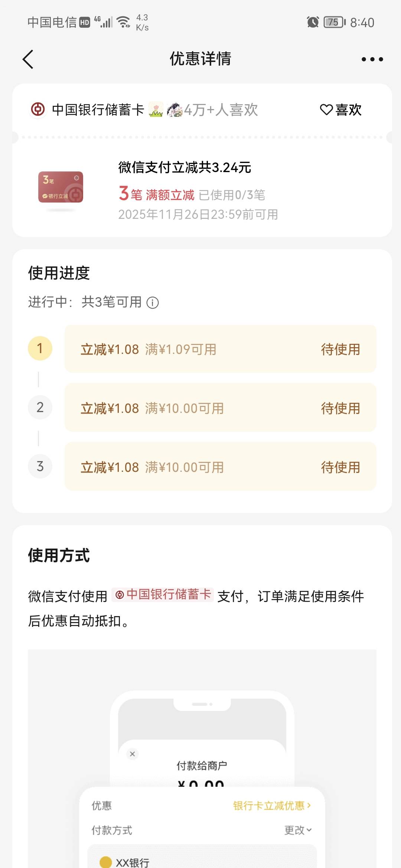The width and height of the screenshot is (401, 868).
Task: Tap the heart 喜欢 like toggle
Action: [340, 110]
